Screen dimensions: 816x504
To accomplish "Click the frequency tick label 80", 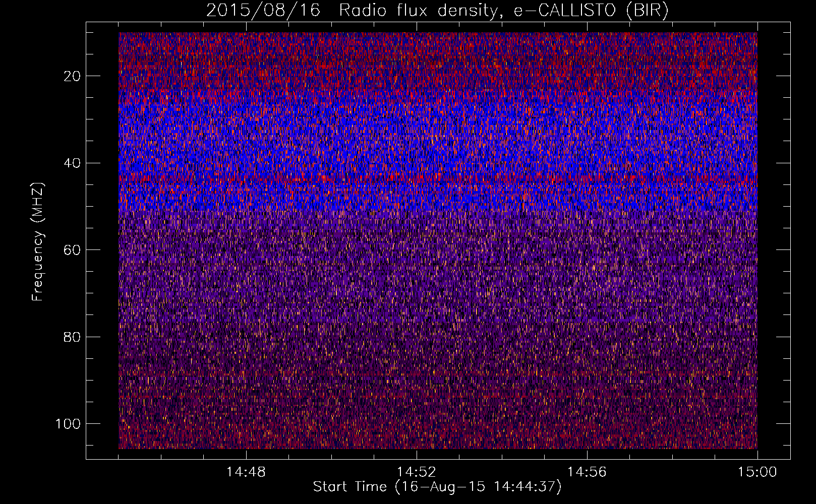I will pyautogui.click(x=73, y=337).
